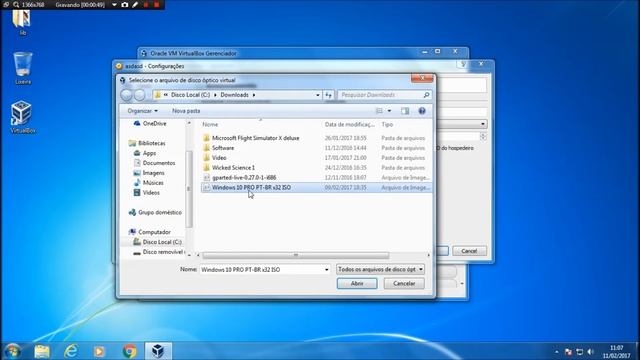Select Disco Local (C:) in navigation pane

[158, 242]
